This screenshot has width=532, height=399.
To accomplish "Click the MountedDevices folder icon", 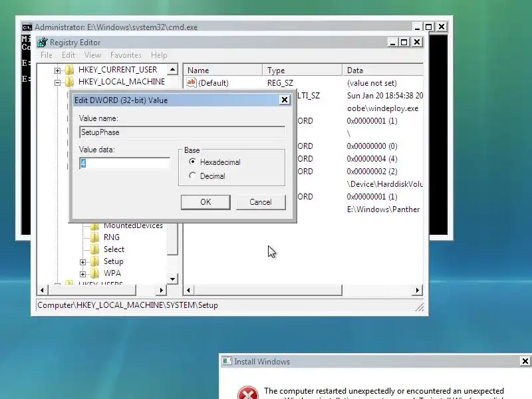I will [x=95, y=226].
